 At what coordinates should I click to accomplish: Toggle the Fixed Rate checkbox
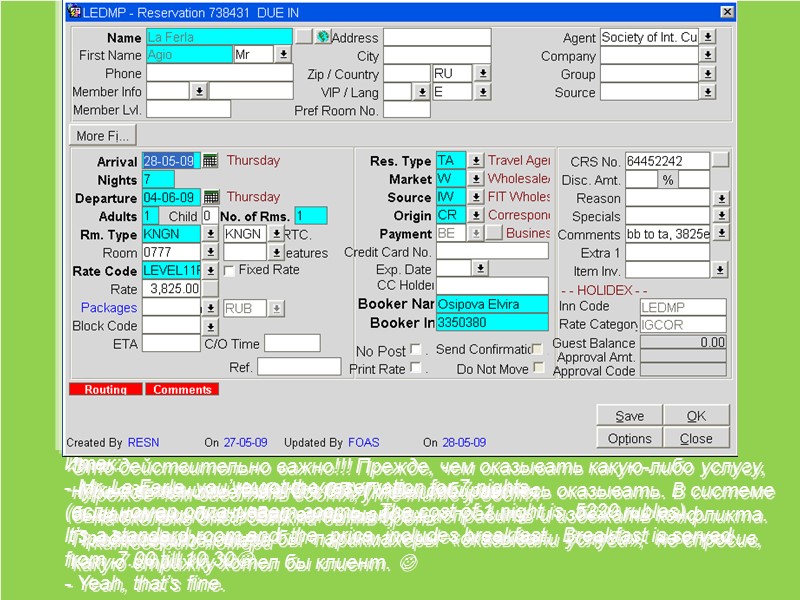click(x=230, y=270)
